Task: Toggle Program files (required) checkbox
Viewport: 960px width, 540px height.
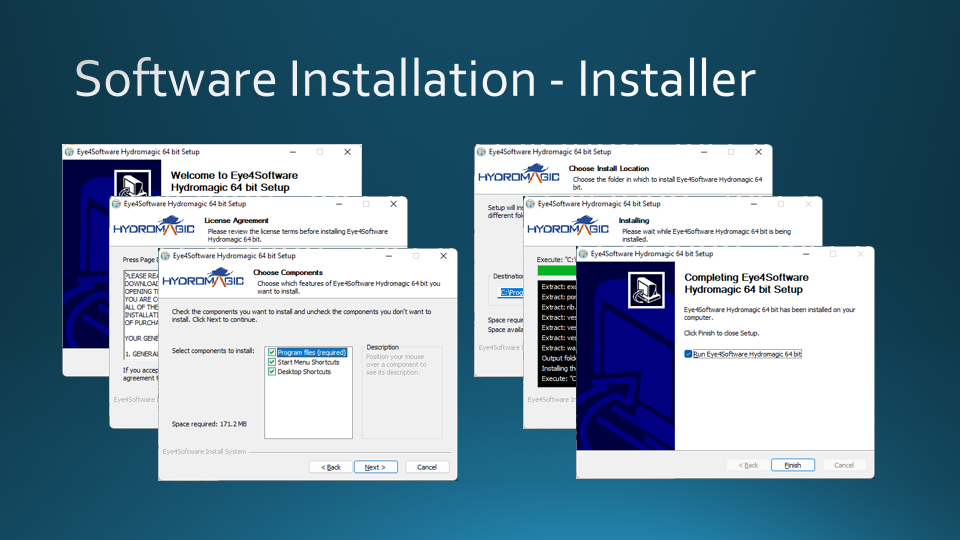Action: (272, 352)
